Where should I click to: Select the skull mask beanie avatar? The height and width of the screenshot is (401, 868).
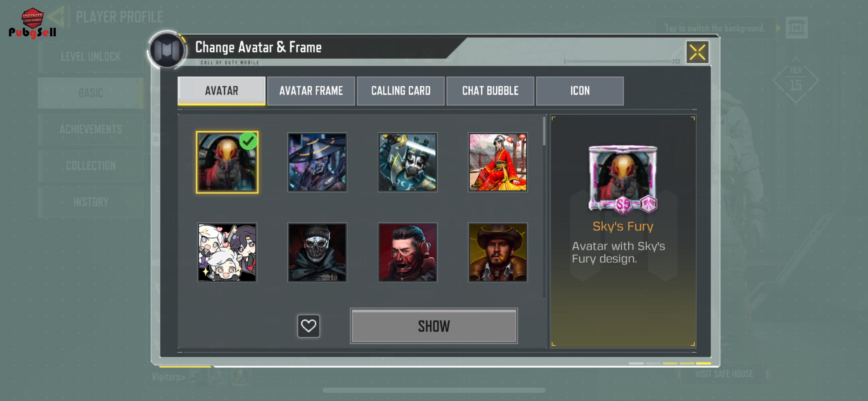click(x=317, y=252)
